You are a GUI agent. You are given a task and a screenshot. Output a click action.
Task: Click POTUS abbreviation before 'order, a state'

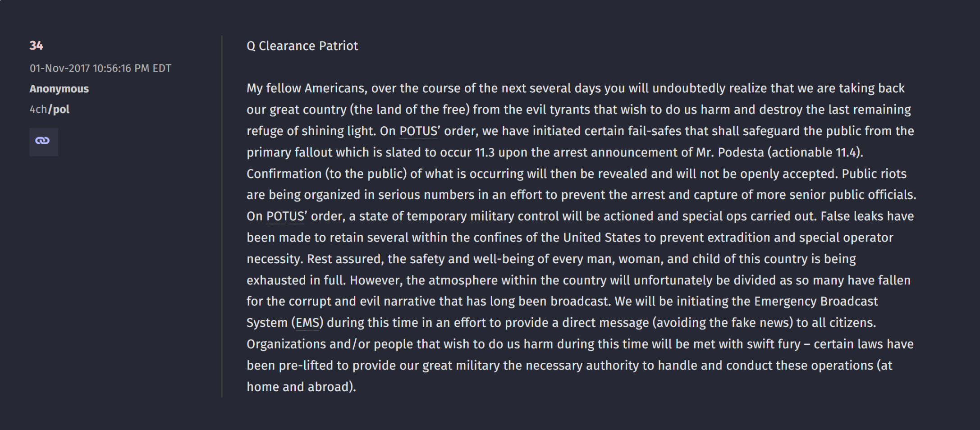pyautogui.click(x=285, y=216)
